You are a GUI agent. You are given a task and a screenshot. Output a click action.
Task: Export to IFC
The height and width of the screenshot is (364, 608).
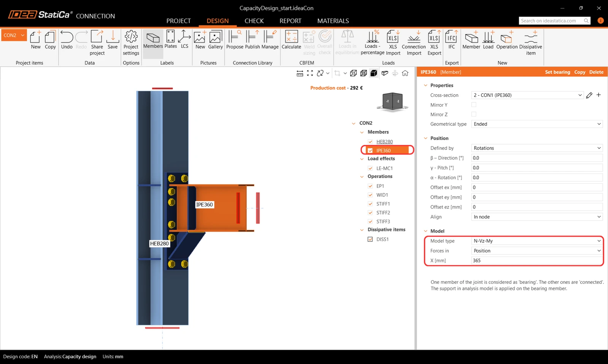click(x=451, y=40)
